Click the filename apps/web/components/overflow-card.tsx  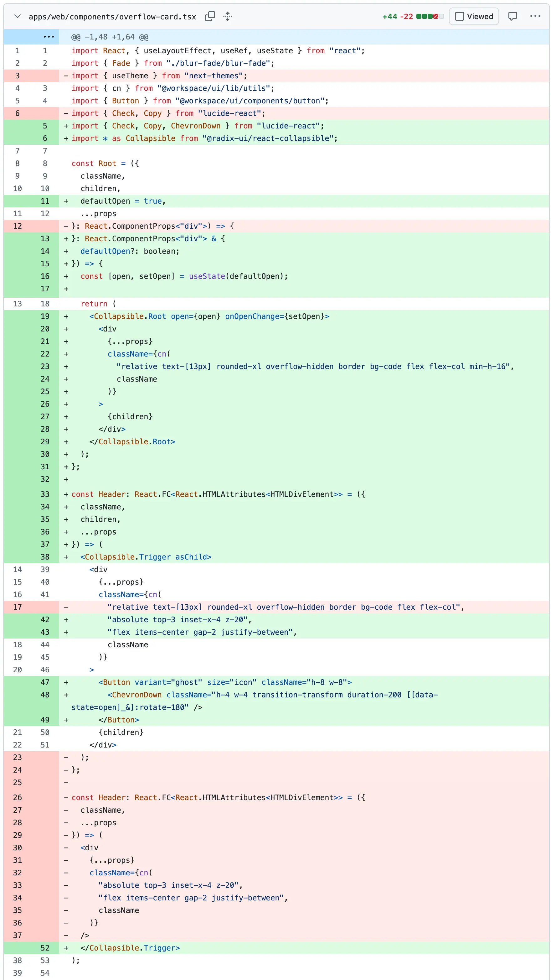click(x=113, y=16)
